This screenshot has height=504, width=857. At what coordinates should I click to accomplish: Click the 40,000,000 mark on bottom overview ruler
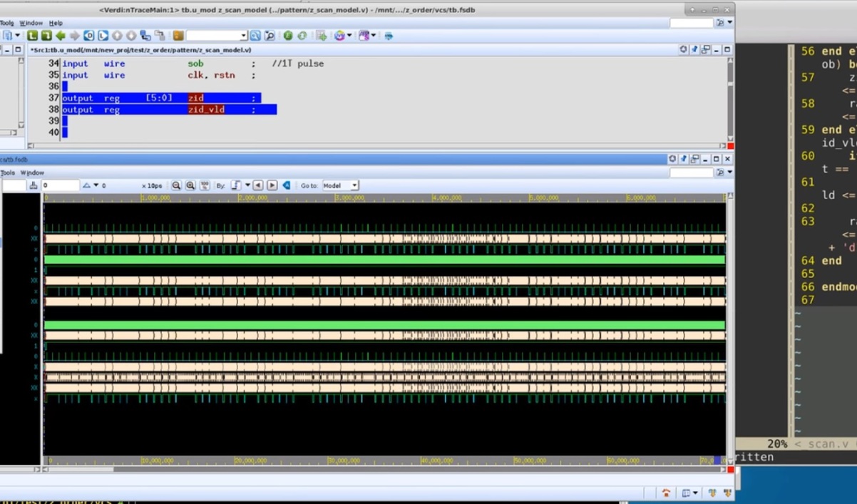pyautogui.click(x=437, y=461)
